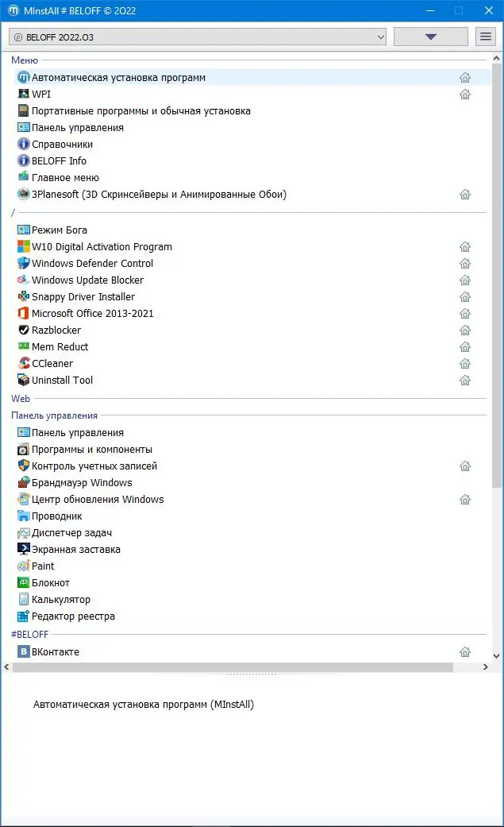Click the WPI row icon

23,94
